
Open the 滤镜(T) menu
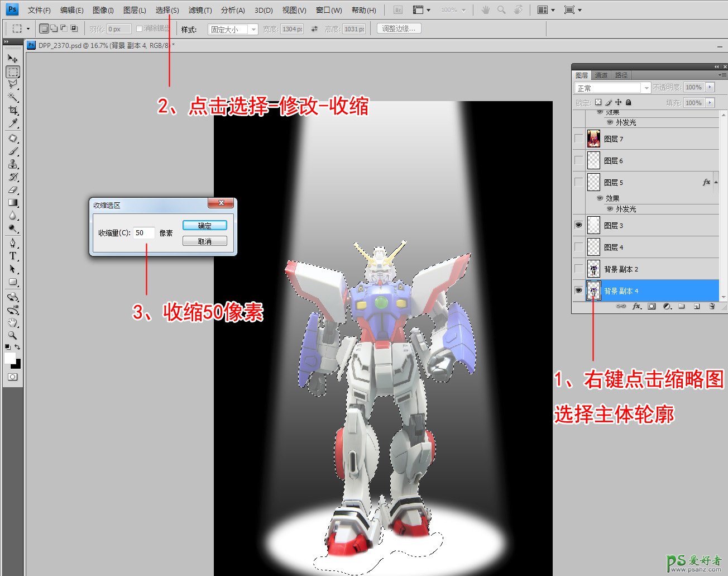tap(200, 10)
